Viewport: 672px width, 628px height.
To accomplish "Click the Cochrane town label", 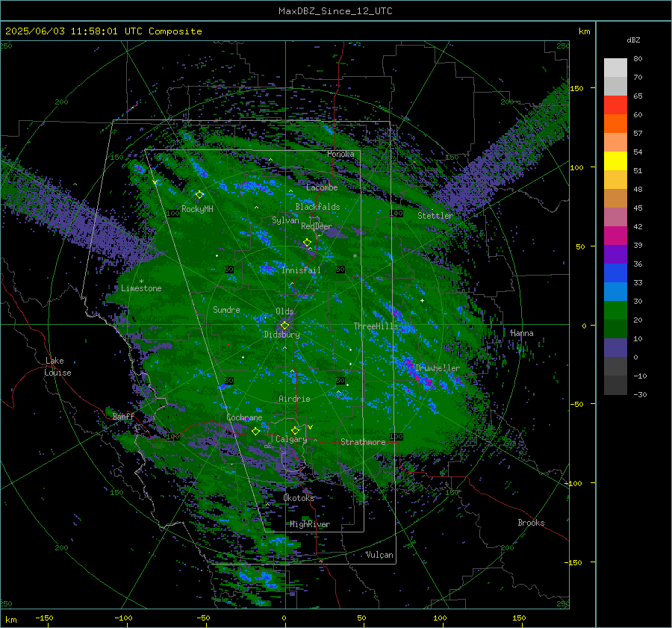I will pos(244,417).
